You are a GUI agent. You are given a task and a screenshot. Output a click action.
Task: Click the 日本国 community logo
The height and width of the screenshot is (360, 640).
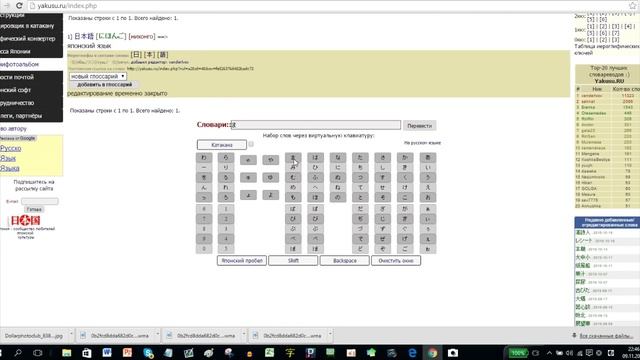[25, 221]
